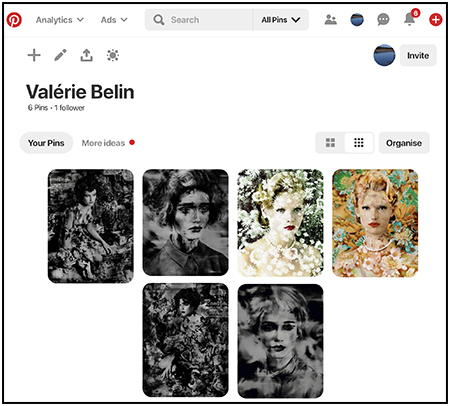This screenshot has width=450, height=406.
Task: Switch to the wide grid view
Action: [x=330, y=143]
